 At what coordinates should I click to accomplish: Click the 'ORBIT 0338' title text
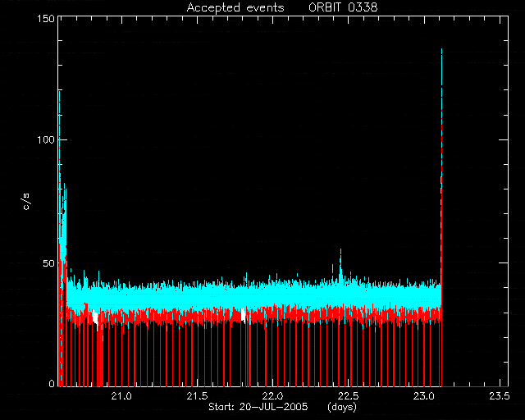(343, 7)
